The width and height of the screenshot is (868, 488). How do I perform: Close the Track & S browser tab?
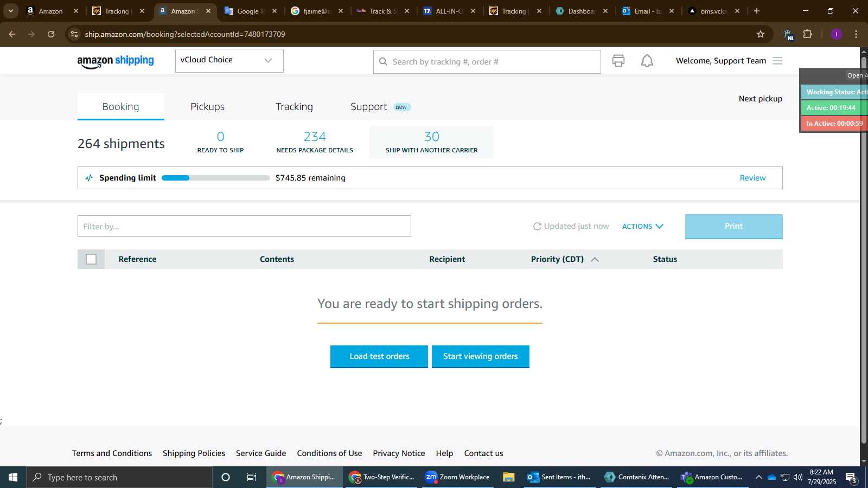click(407, 11)
